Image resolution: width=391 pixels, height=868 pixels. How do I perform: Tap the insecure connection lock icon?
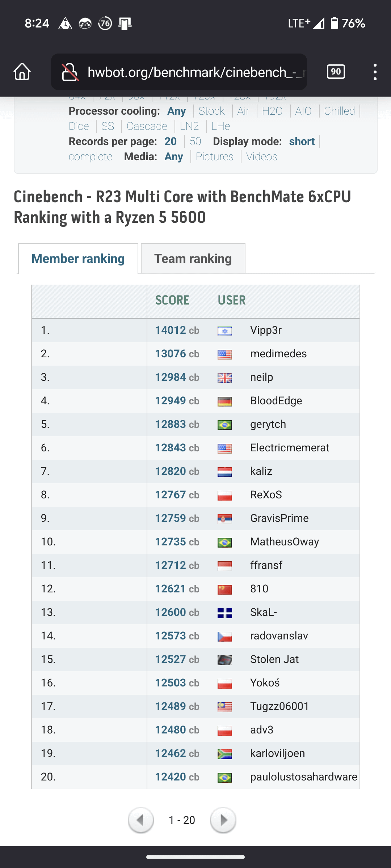pyautogui.click(x=70, y=72)
